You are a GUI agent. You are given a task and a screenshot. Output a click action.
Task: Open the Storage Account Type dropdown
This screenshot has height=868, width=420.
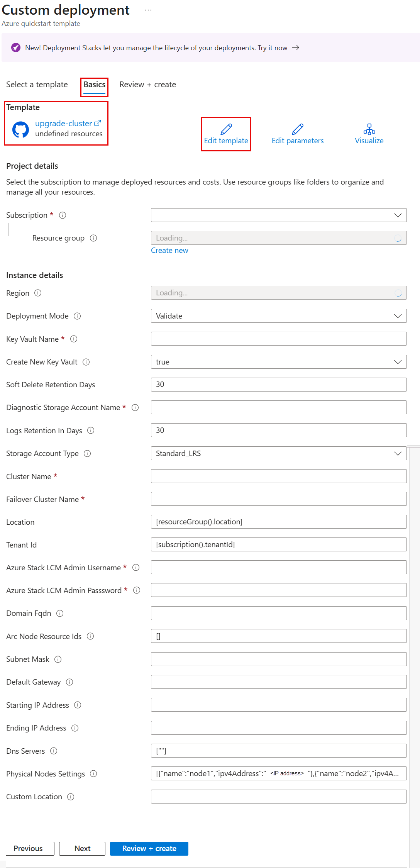[278, 454]
